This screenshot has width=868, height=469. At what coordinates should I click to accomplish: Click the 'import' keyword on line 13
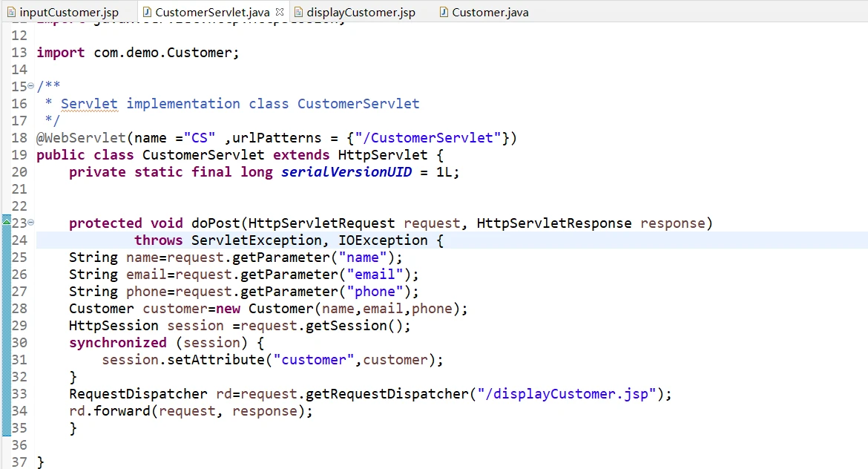pos(61,53)
